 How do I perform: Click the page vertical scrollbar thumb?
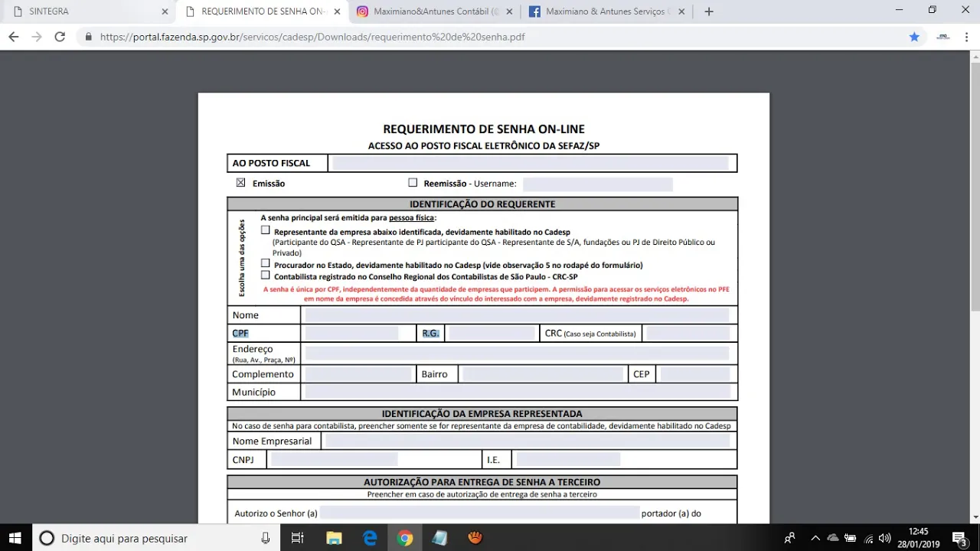click(975, 187)
